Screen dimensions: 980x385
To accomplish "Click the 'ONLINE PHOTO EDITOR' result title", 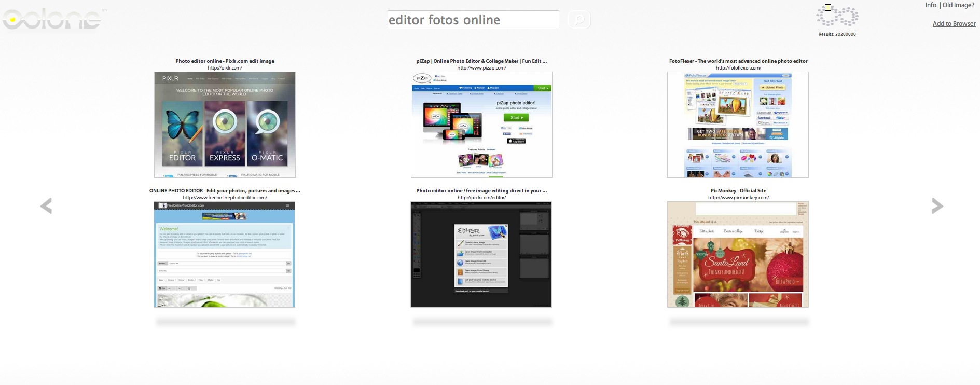I will coord(225,191).
